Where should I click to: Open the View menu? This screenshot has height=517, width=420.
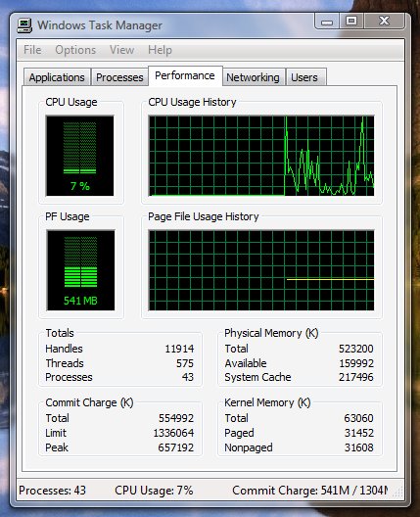pos(122,50)
